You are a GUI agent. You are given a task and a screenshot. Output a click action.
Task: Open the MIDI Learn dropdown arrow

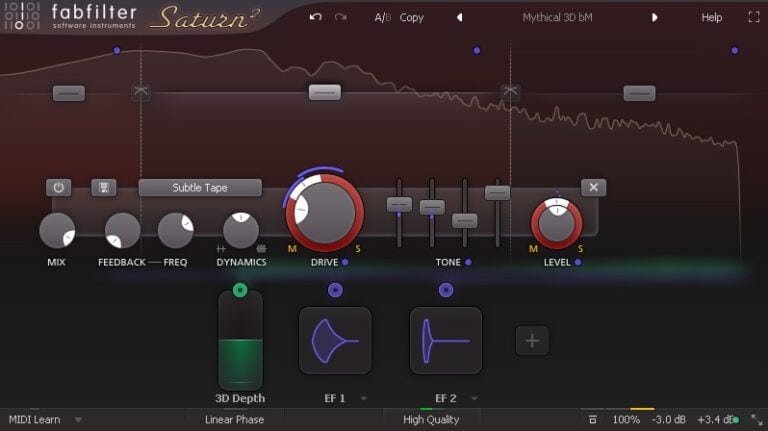point(78,420)
